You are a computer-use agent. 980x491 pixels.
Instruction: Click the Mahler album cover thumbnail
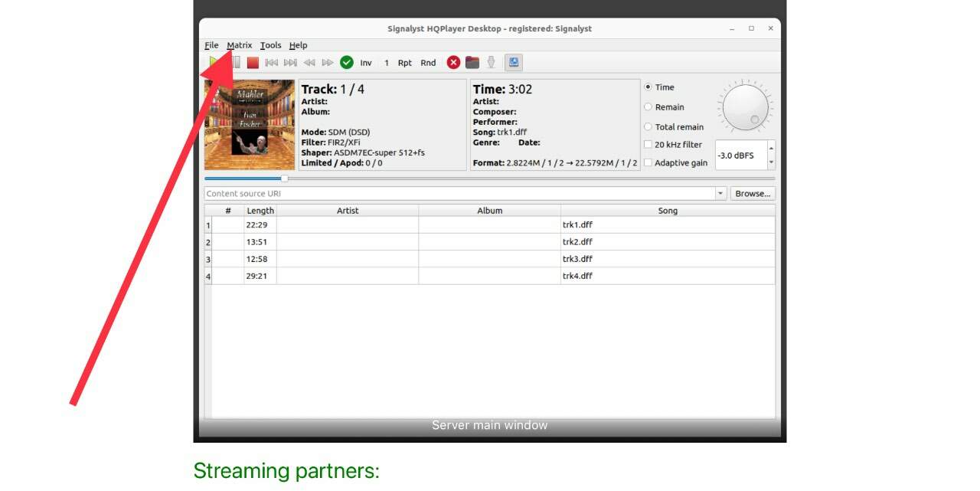(250, 125)
